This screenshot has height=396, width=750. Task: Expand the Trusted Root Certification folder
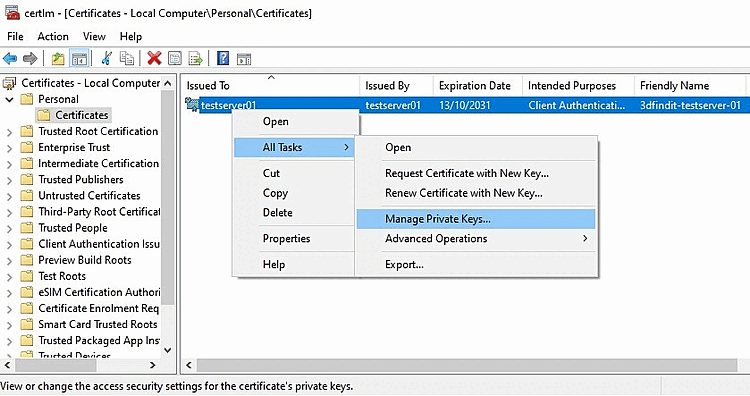click(x=9, y=132)
